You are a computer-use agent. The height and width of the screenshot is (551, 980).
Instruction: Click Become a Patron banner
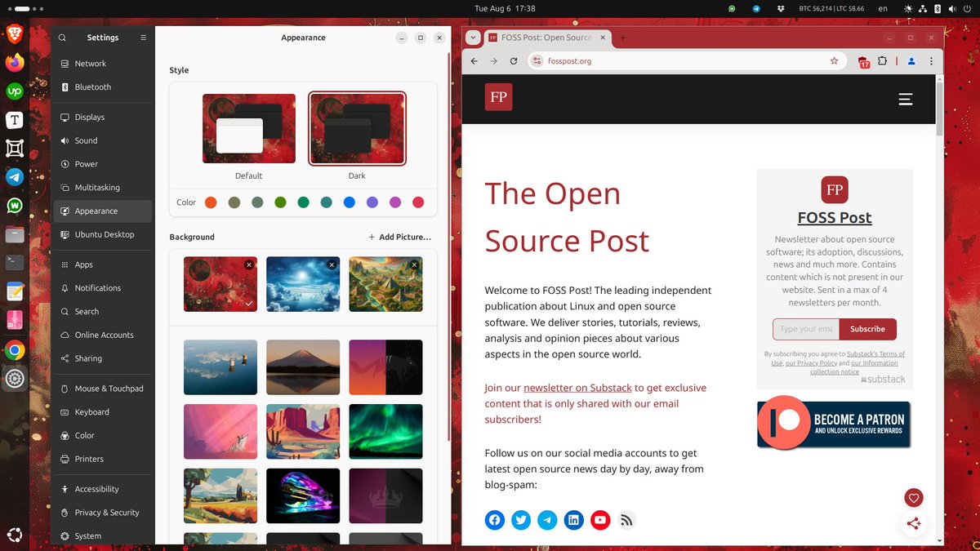click(x=834, y=424)
